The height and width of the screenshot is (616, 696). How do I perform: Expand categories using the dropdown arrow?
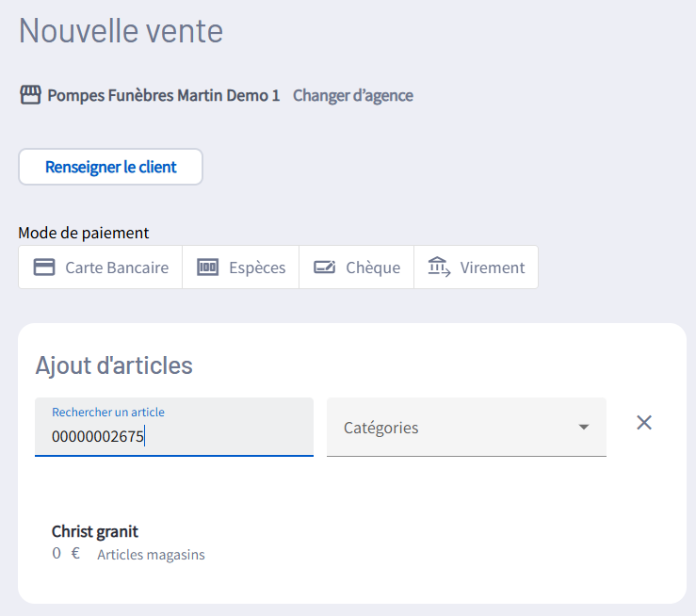click(x=584, y=428)
